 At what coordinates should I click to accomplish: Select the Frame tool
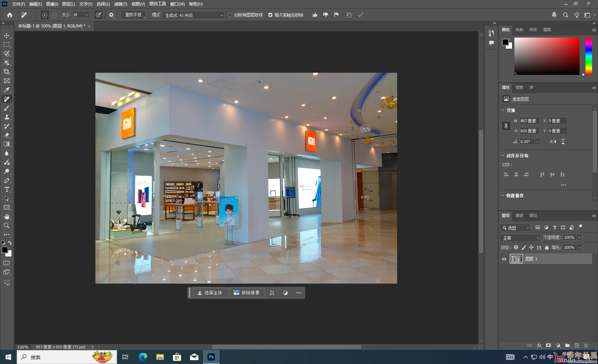pos(7,81)
